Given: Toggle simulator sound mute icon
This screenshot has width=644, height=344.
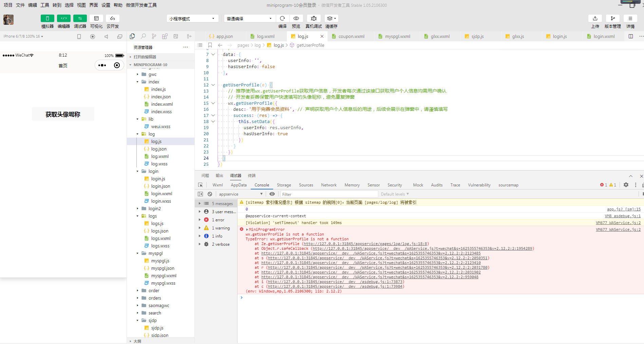Looking at the screenshot, I should [x=106, y=37].
